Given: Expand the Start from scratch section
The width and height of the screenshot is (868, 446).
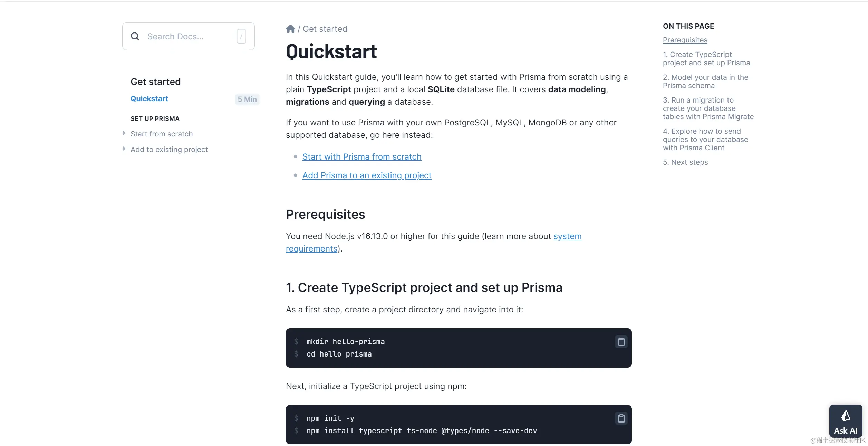Looking at the screenshot, I should 124,134.
